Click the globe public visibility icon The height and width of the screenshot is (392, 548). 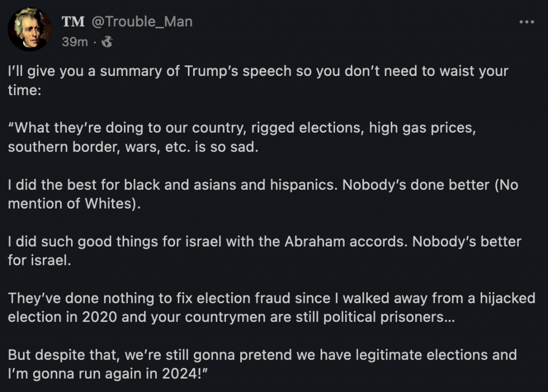(106, 41)
